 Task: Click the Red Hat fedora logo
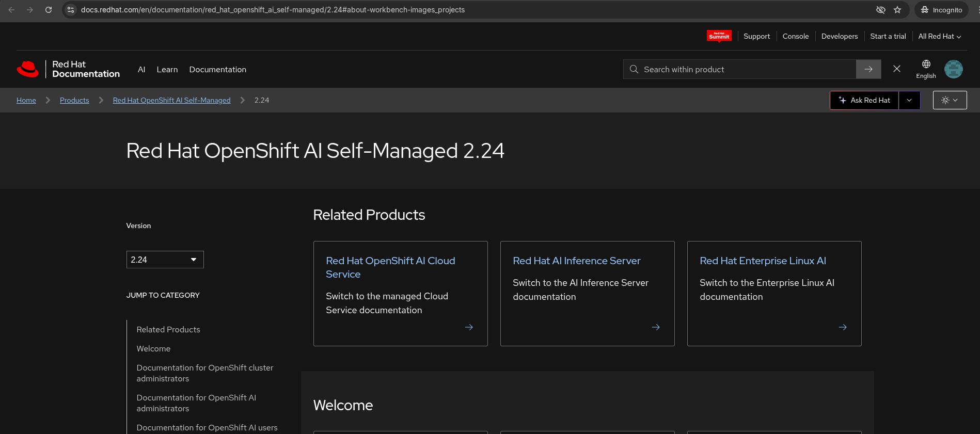28,69
